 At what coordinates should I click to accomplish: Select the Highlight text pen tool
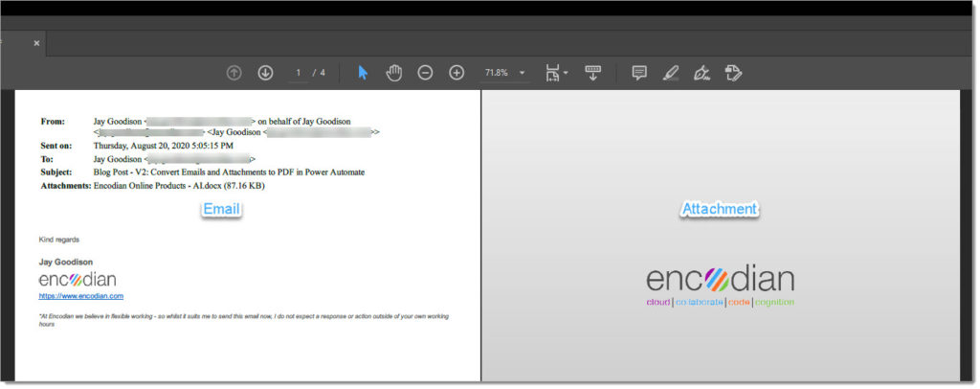[671, 73]
